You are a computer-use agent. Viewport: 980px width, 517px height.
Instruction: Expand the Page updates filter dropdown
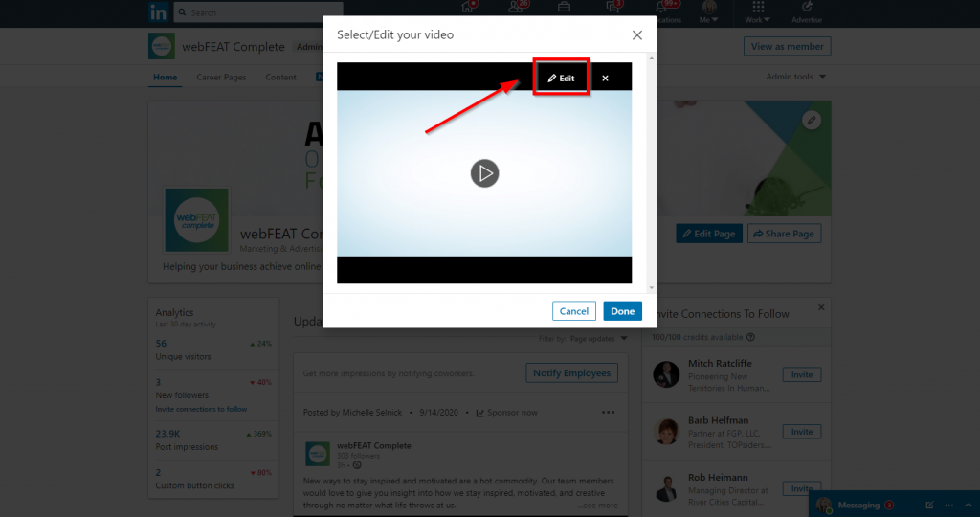click(x=598, y=338)
